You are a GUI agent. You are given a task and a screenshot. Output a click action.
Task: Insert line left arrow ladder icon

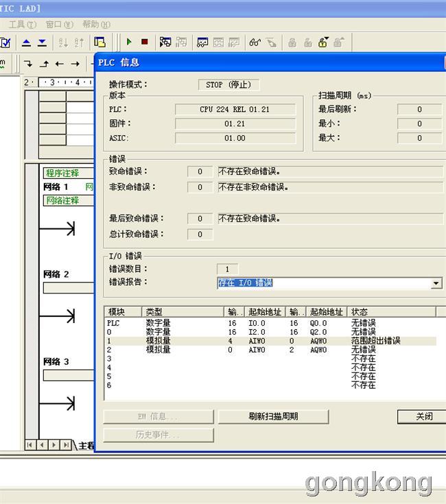coord(60,64)
